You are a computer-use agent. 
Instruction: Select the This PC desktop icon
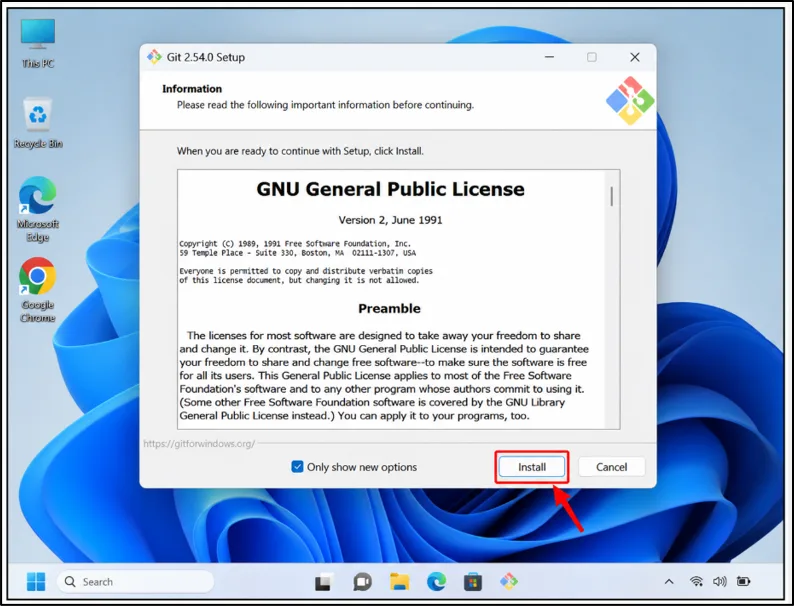click(38, 44)
